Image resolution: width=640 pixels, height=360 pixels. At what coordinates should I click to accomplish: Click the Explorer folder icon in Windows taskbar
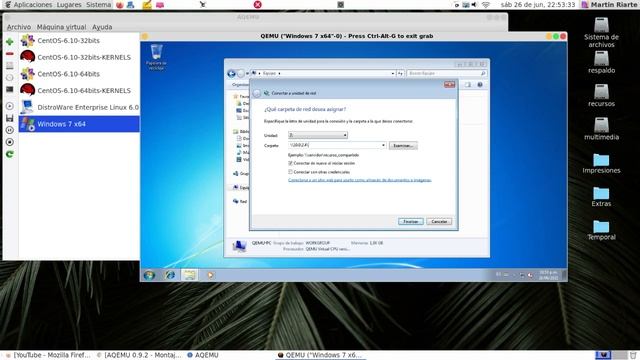pyautogui.click(x=189, y=275)
